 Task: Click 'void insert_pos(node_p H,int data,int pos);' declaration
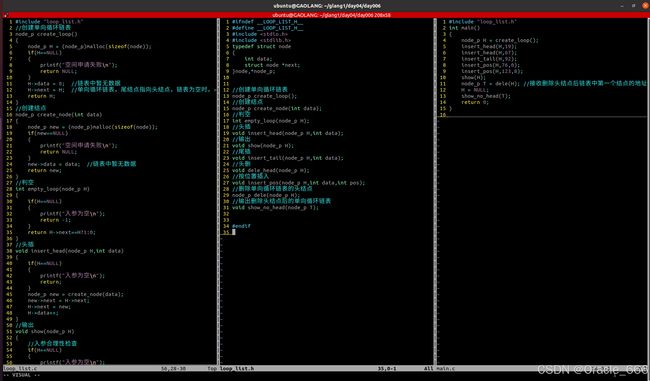pyautogui.click(x=298, y=182)
